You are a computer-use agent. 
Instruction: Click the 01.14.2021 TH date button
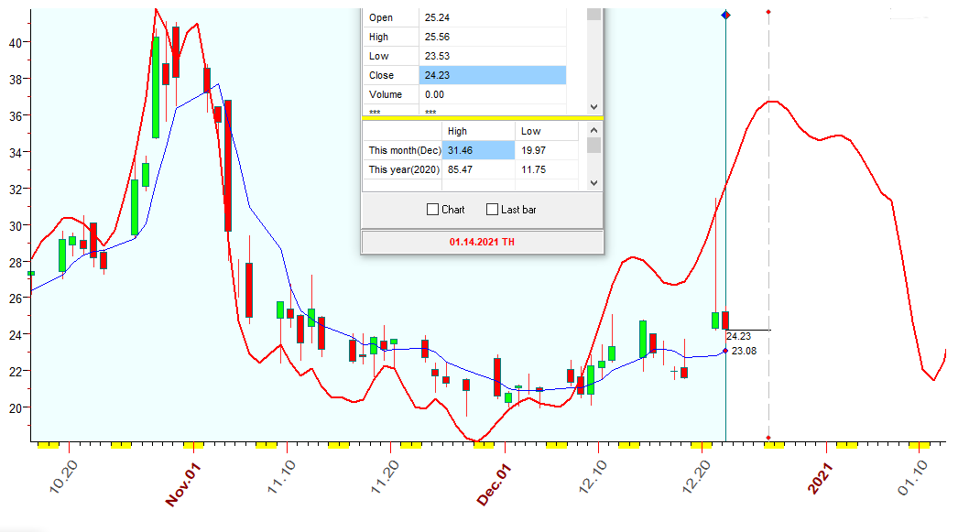point(482,242)
